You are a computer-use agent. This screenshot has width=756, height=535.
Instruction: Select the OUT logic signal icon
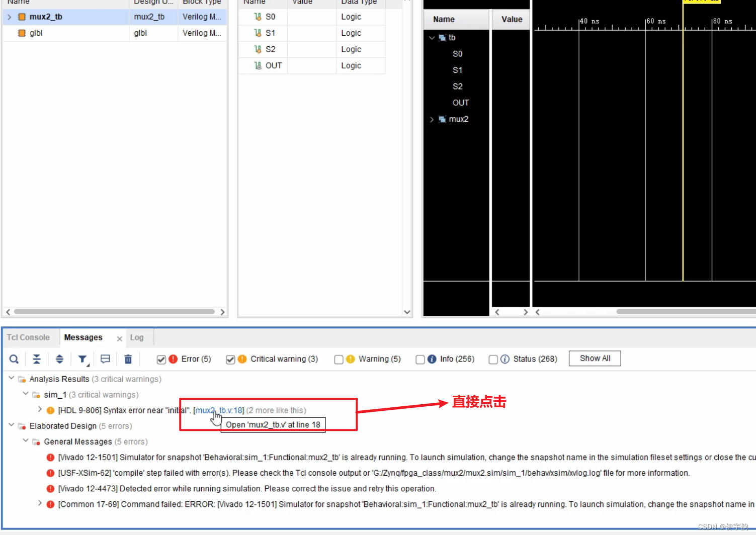tap(258, 65)
